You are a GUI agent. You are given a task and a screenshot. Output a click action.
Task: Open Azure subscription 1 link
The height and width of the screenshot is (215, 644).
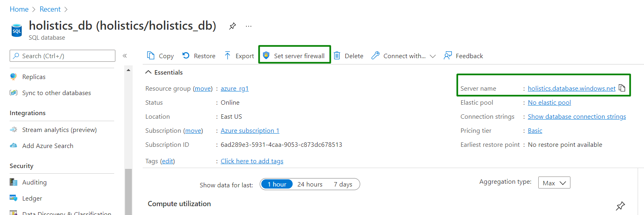[250, 130]
